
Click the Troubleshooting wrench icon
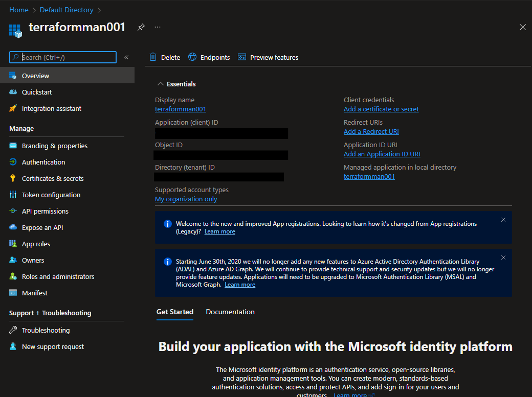[13, 330]
